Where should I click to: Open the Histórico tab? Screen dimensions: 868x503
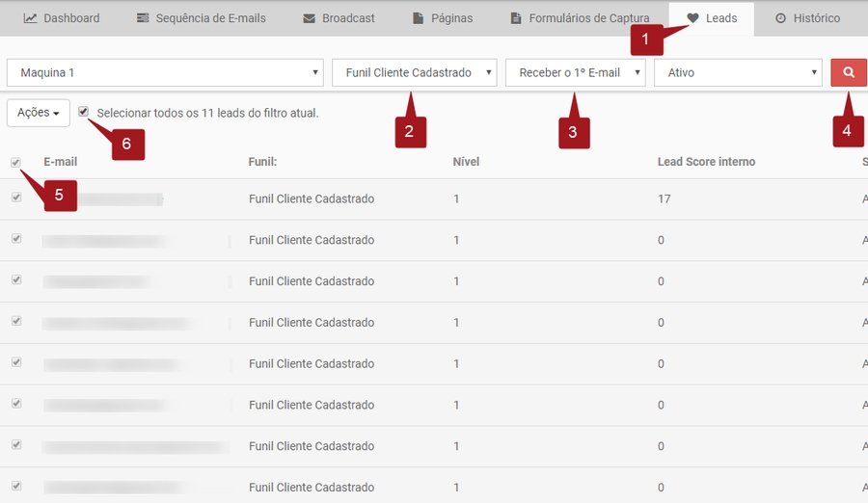click(807, 18)
